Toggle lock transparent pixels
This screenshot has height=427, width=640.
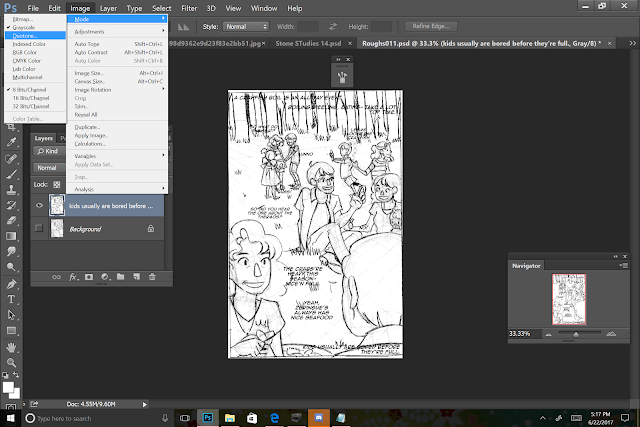point(57,185)
